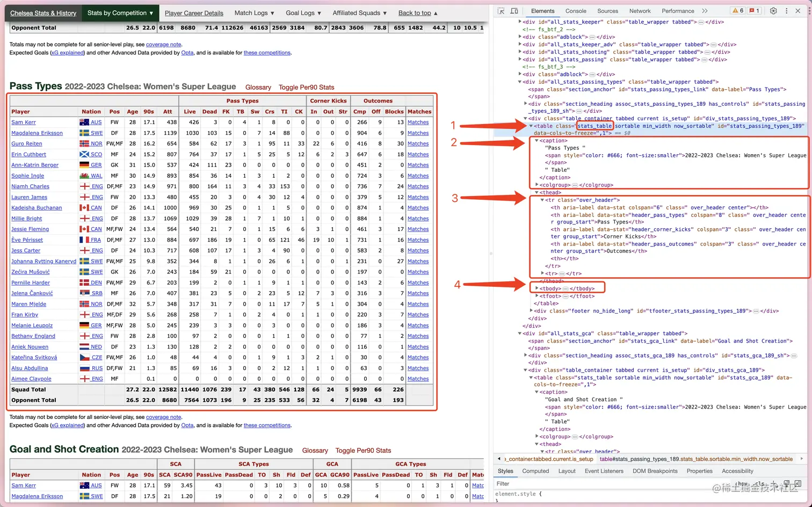Click the Norway flag next to Guro Reiten
Viewport: 812px width, 507px height.
[84, 144]
